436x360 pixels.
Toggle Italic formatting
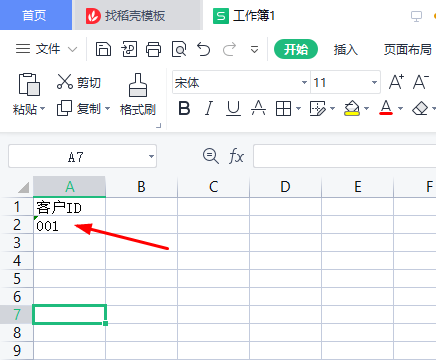[x=209, y=108]
